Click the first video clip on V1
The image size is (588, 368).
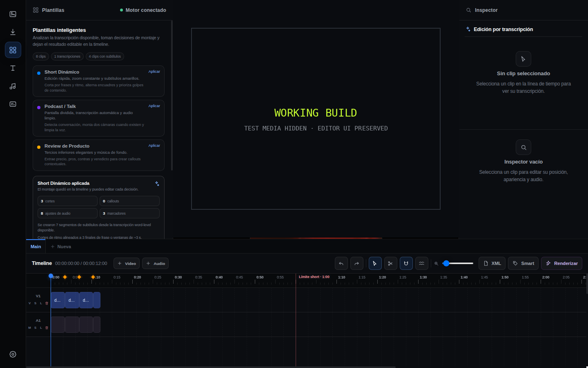coord(58,300)
